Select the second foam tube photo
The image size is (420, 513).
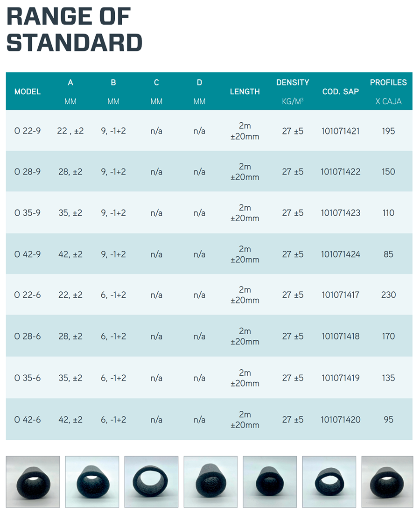(92, 482)
